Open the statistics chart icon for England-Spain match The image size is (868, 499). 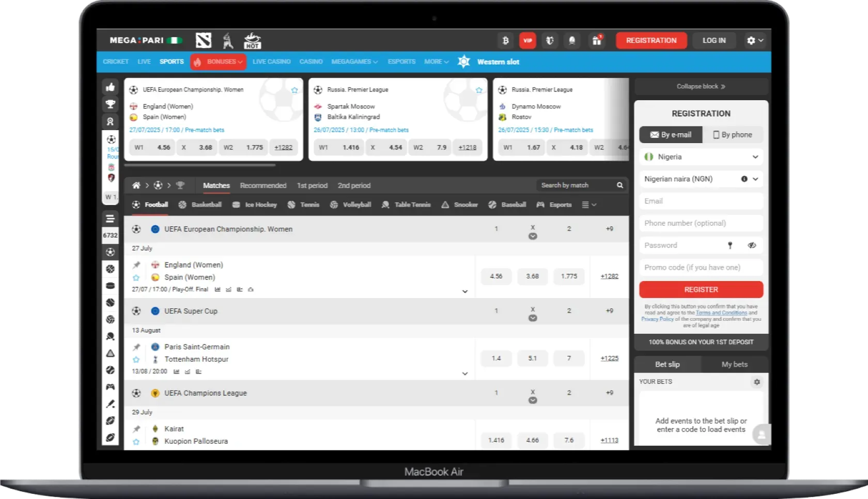tap(218, 290)
